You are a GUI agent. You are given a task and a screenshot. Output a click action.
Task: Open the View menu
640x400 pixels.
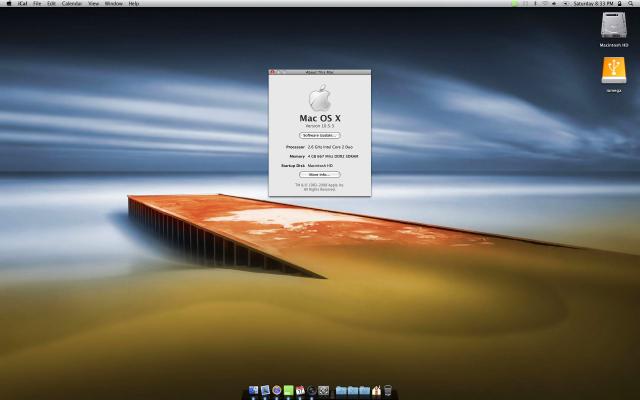[x=93, y=3]
